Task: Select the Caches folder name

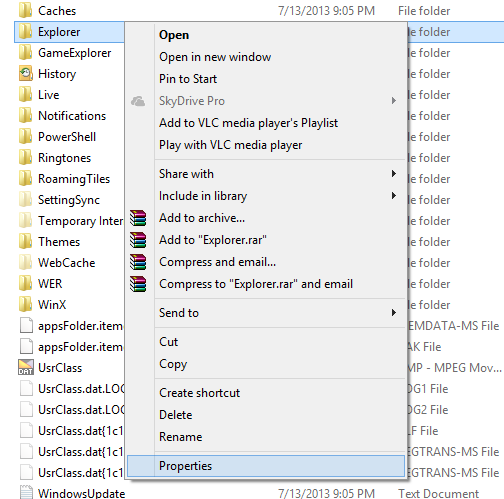Action: (57, 11)
